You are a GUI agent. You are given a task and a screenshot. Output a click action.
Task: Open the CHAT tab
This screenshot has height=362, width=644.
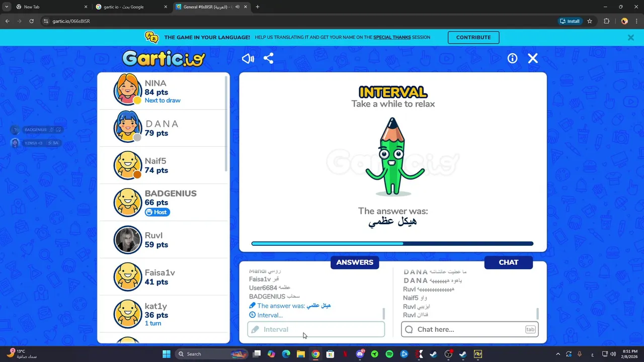[509, 262]
